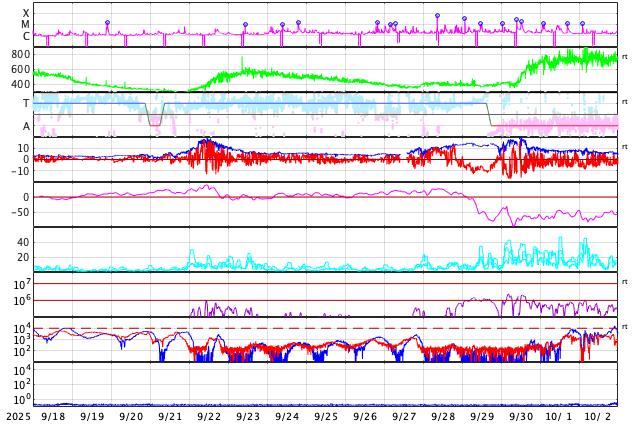Click the X flare class axis label
This screenshot has height=424, width=634.
coord(25,14)
